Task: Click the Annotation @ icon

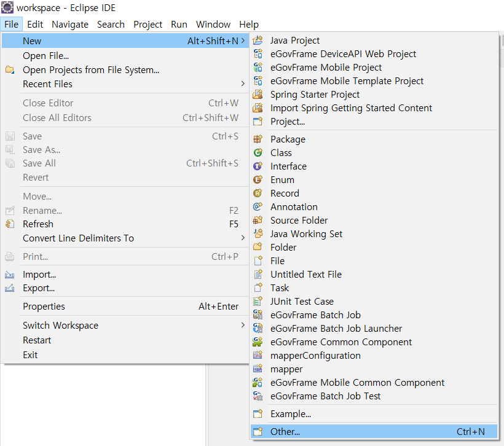Action: tap(258, 206)
